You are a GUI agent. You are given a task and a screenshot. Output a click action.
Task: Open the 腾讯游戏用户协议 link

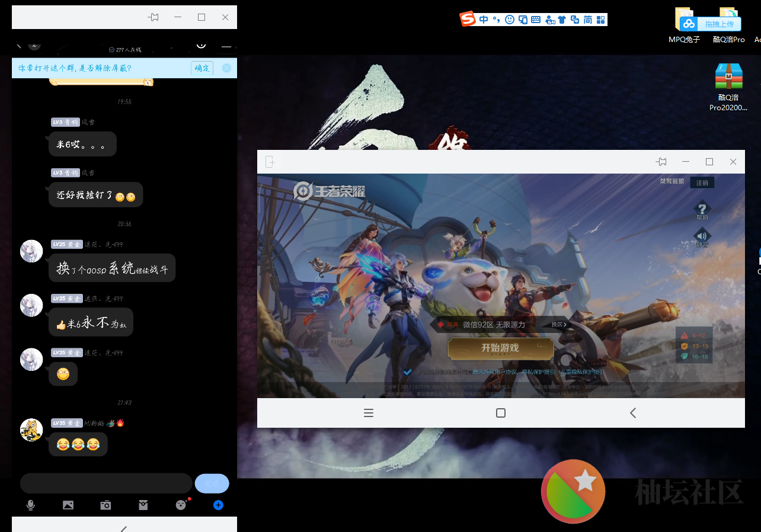click(x=495, y=372)
